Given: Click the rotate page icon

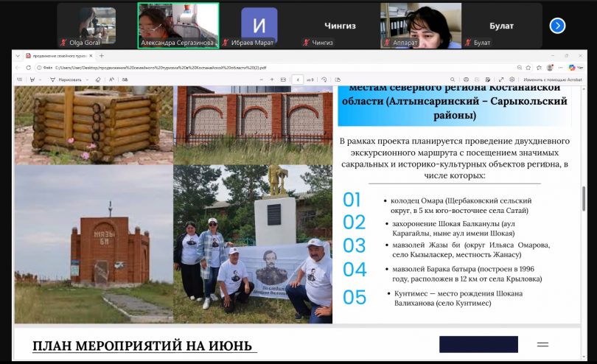Looking at the screenshot, I should click(x=325, y=79).
